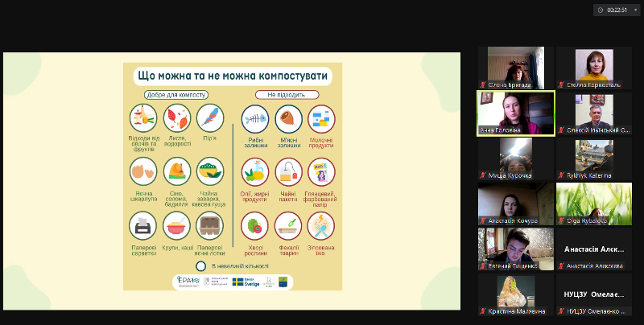Click the tea bag icon on the slide

(x=288, y=171)
